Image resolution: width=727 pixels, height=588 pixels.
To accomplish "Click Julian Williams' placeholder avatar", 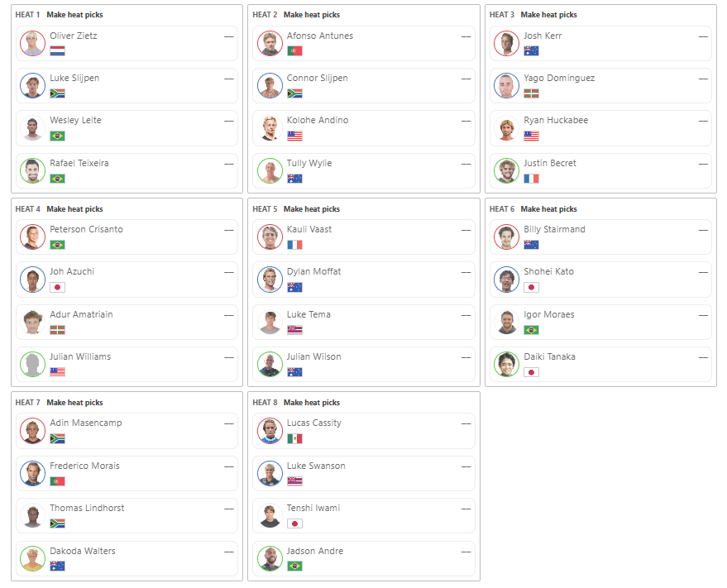I will coord(32,365).
